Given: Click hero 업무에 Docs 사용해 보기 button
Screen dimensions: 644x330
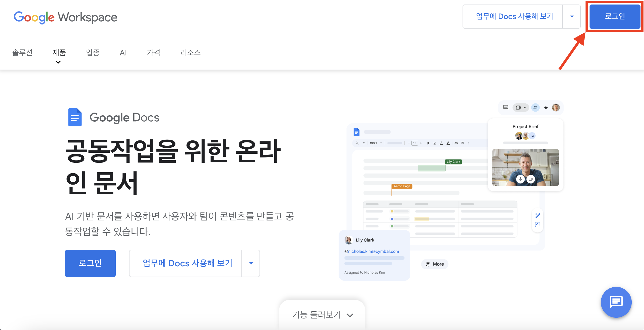Looking at the screenshot, I should [x=185, y=263].
